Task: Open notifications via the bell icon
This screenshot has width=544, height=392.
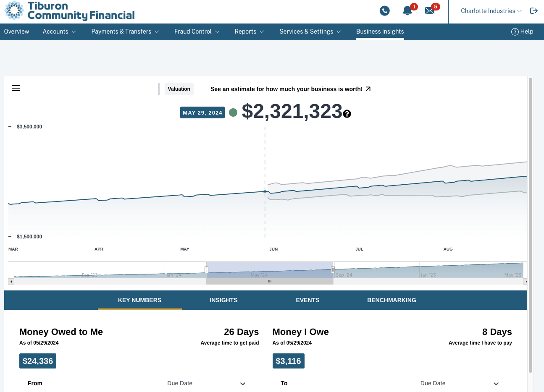Action: [407, 11]
